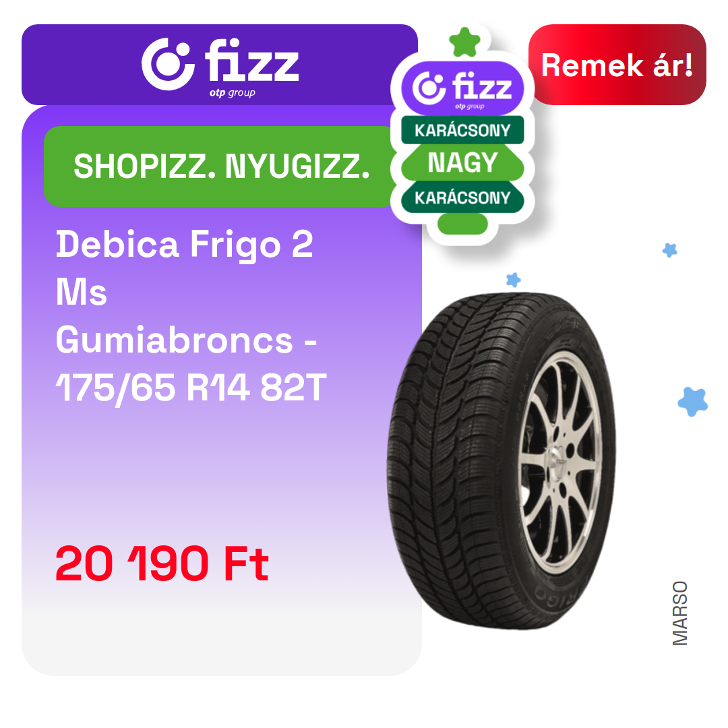This screenshot has height=728, width=728.
Task: Click the blue star near top right
Action: 669,250
